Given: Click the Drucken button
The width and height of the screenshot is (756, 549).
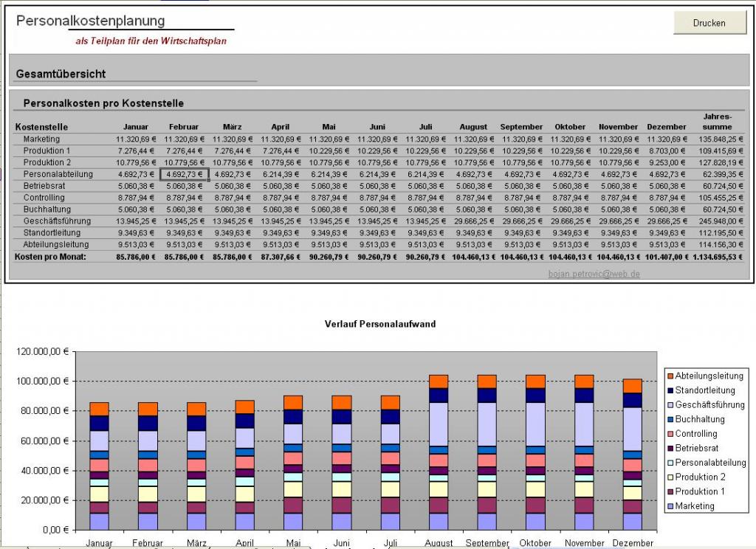Looking at the screenshot, I should pyautogui.click(x=709, y=23).
